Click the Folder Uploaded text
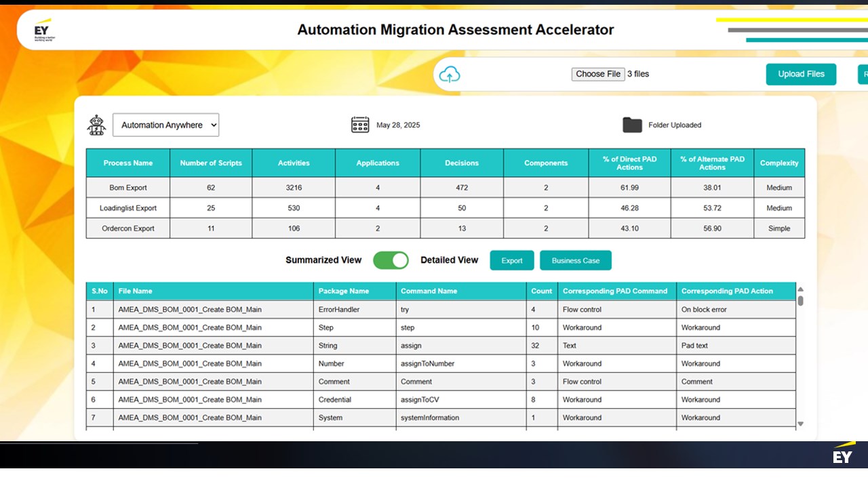The width and height of the screenshot is (868, 488). (x=675, y=125)
